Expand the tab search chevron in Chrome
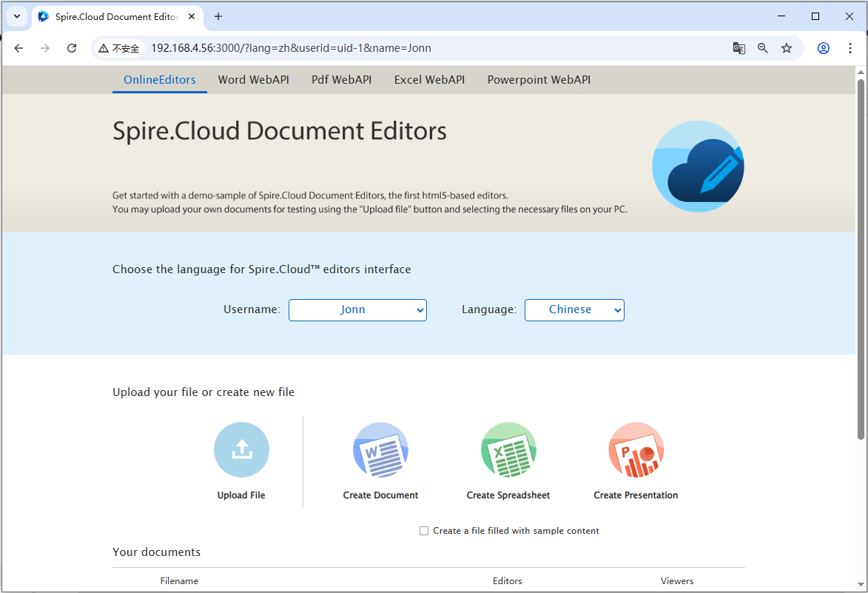Image resolution: width=868 pixels, height=593 pixels. (16, 16)
